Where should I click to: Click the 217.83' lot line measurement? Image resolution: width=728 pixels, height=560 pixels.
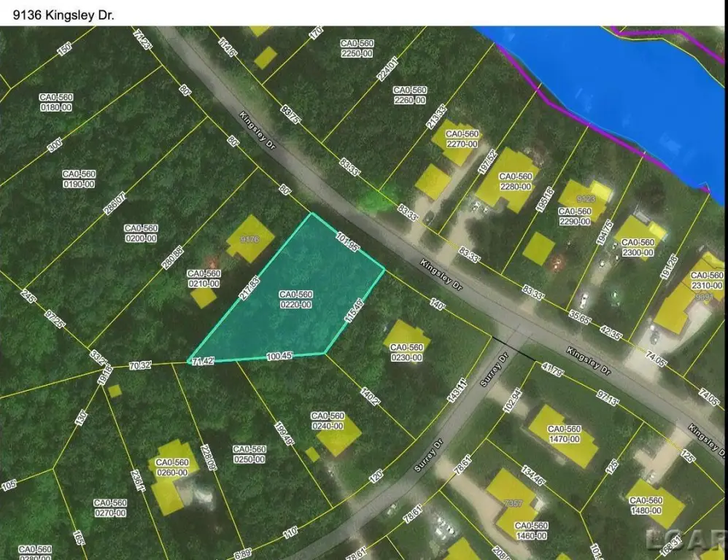pyautogui.click(x=249, y=288)
